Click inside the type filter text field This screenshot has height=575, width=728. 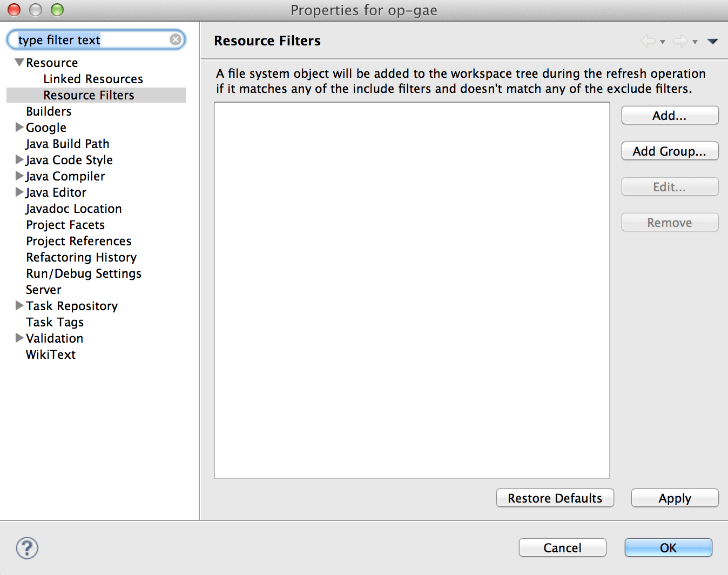81,39
